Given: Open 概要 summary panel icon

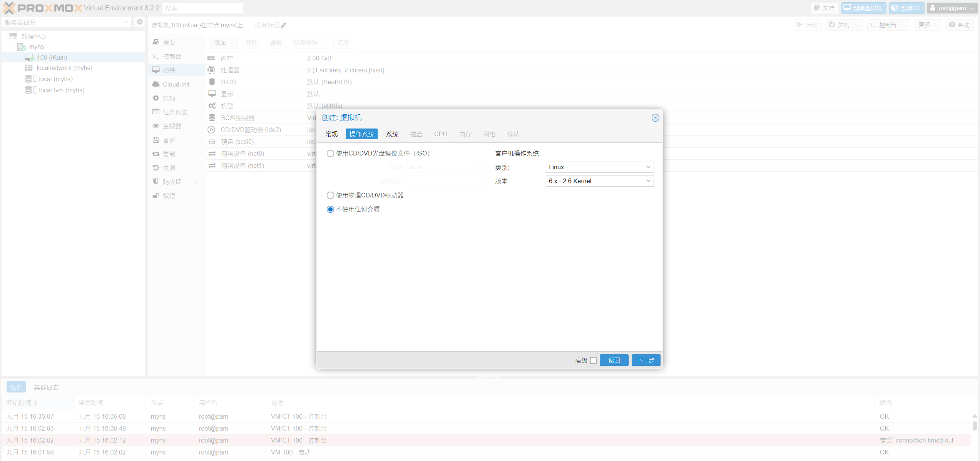Looking at the screenshot, I should [x=156, y=42].
